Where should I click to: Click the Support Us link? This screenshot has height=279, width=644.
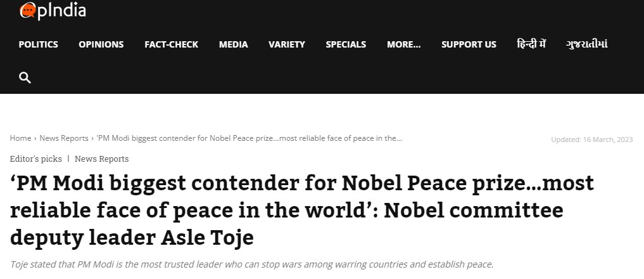469,44
